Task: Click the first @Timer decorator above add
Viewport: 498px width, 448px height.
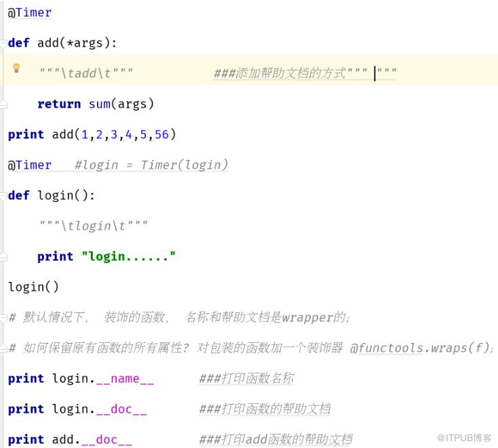Action: (30, 13)
